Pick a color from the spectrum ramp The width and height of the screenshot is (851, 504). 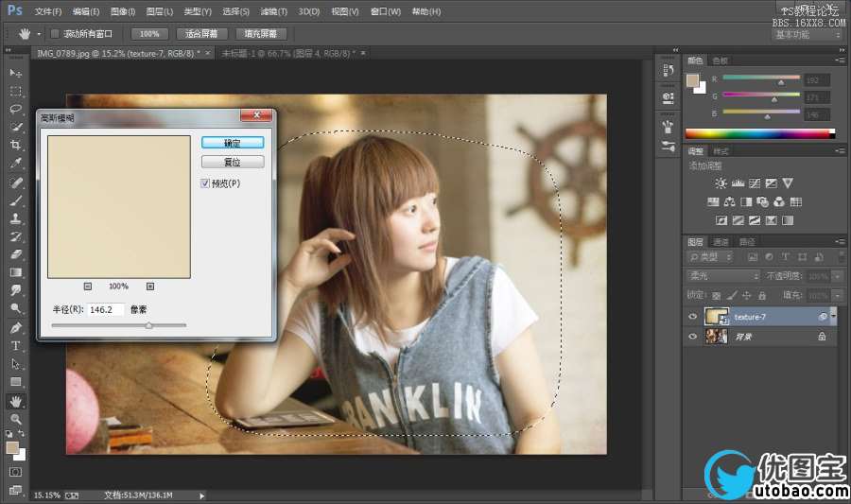(x=760, y=134)
